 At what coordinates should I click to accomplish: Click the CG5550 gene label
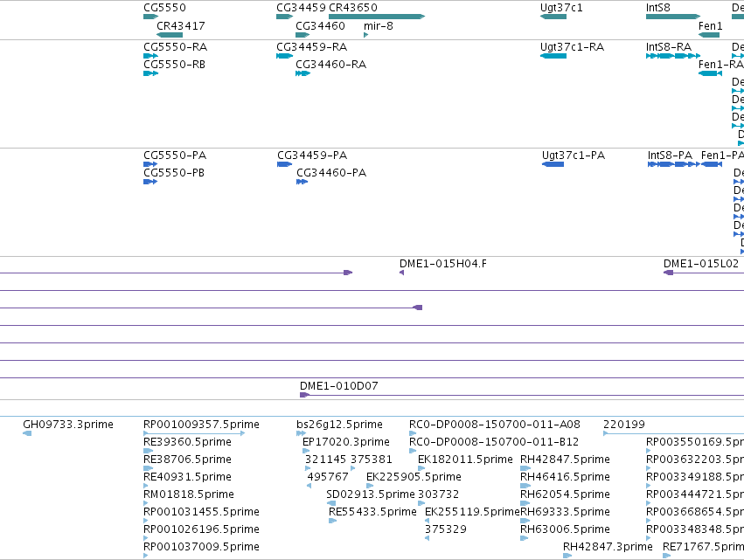(x=164, y=8)
